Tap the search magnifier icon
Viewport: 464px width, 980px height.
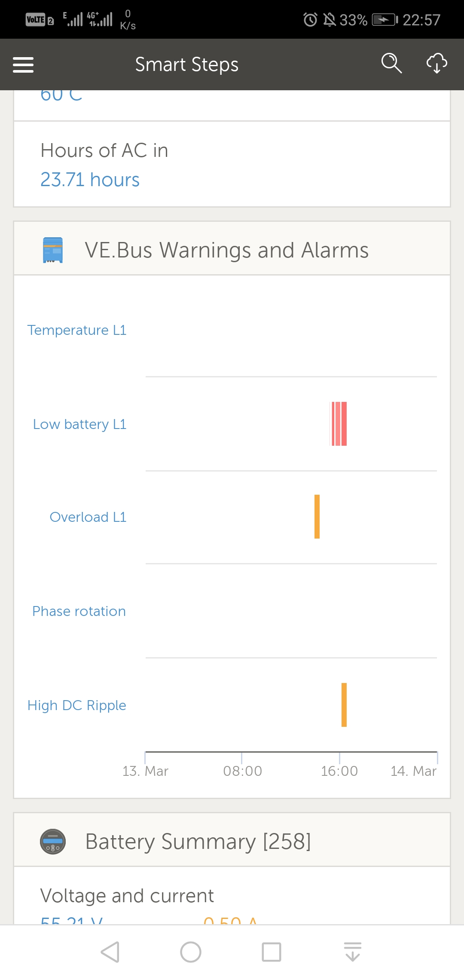[x=391, y=64]
